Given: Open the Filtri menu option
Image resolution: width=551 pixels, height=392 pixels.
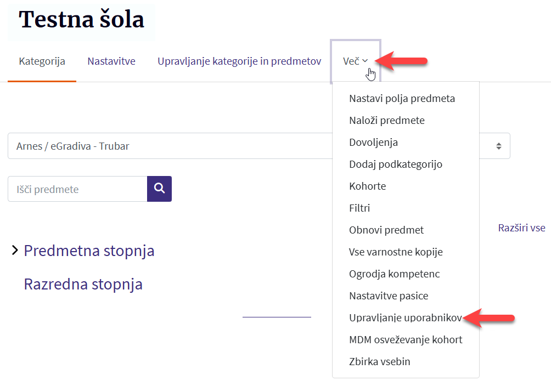Looking at the screenshot, I should 359,208.
